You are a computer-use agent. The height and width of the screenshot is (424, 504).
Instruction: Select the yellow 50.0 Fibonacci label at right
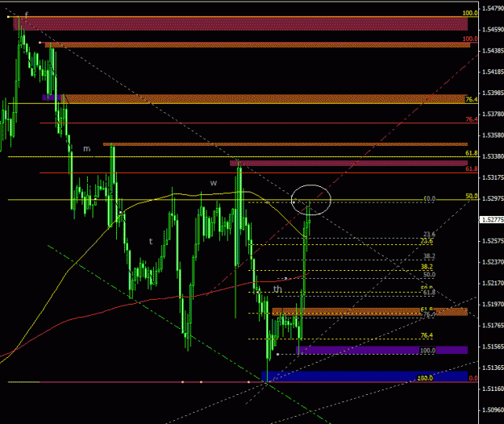[472, 196]
